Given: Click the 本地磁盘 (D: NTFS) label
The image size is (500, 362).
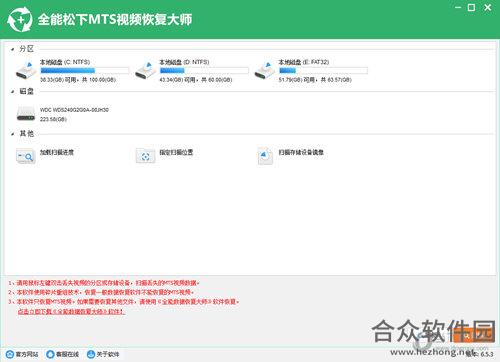Looking at the screenshot, I should click(x=184, y=62).
